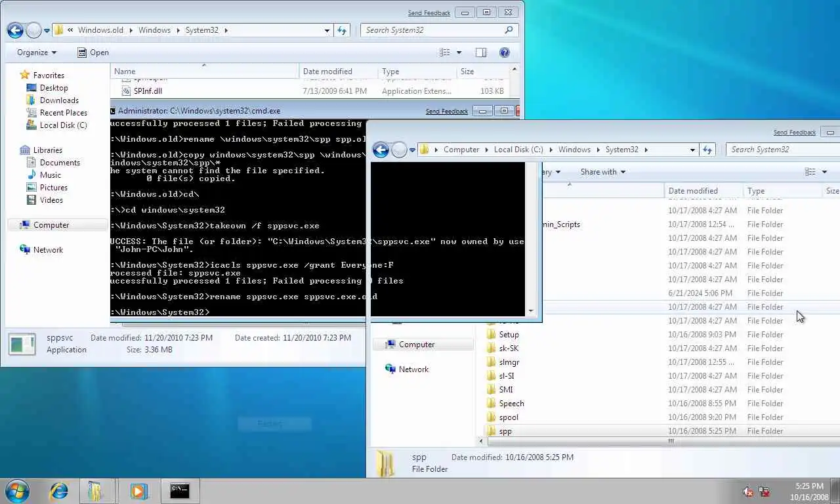This screenshot has width=840, height=504.
Task: Click magnifier icon in Windows.old search box
Action: click(x=509, y=30)
